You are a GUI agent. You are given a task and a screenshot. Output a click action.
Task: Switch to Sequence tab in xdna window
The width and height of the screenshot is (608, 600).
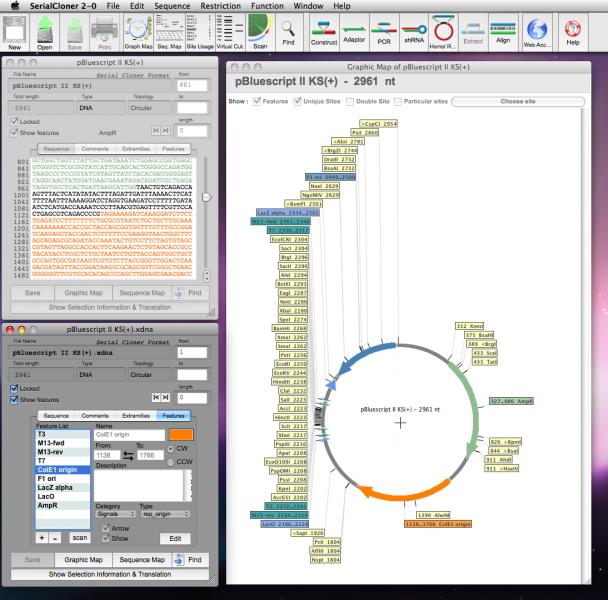(x=56, y=415)
